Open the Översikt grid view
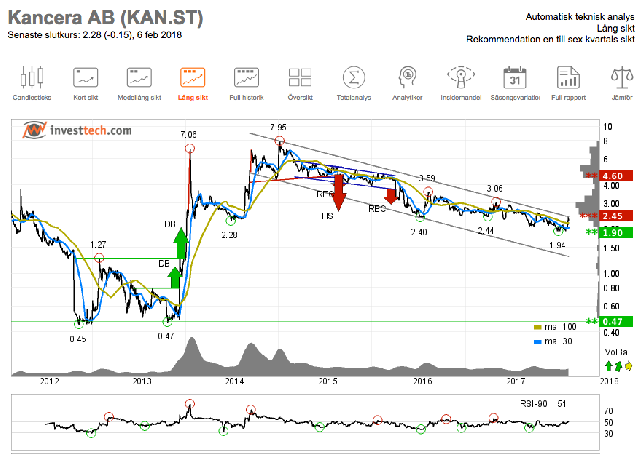 click(x=300, y=83)
